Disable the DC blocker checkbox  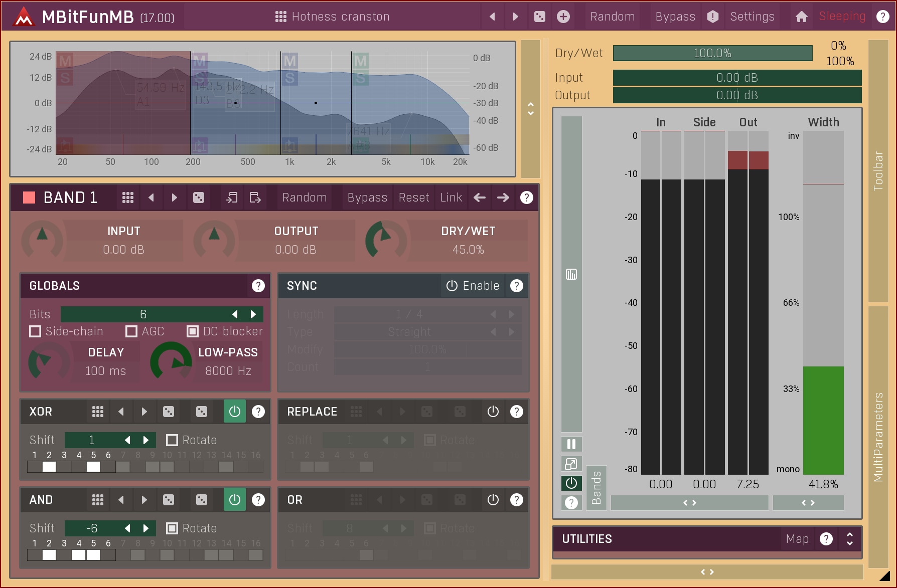193,331
